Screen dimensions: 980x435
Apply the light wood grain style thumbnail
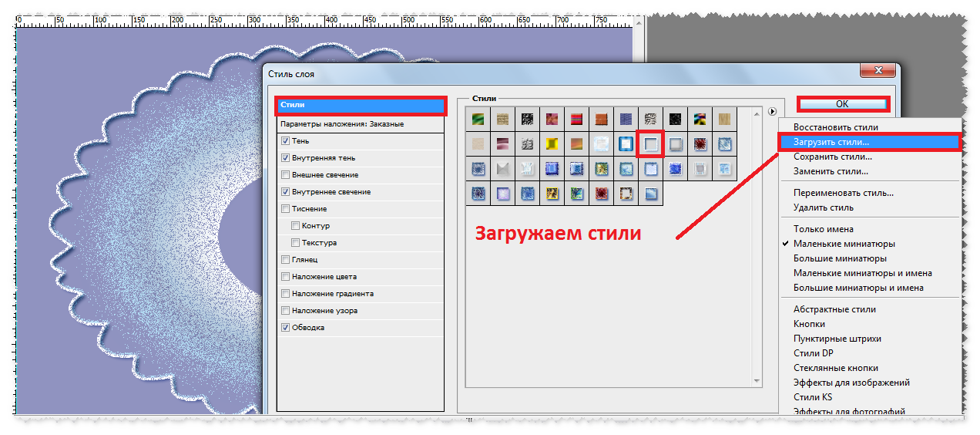[x=724, y=120]
